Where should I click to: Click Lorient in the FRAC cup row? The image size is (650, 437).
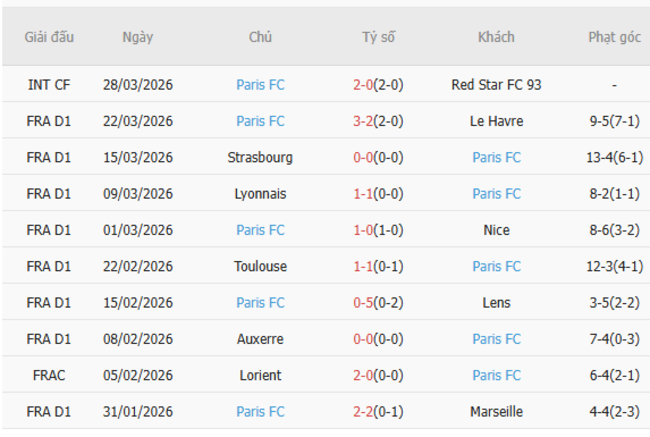(x=260, y=375)
